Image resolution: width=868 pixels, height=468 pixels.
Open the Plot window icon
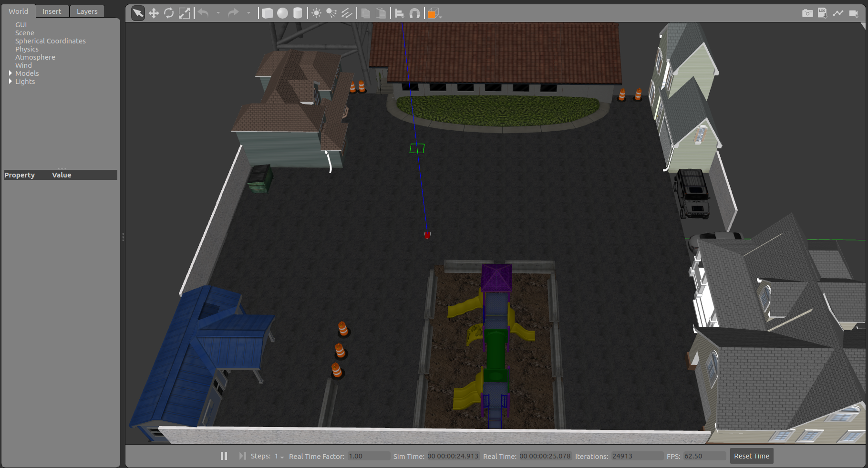click(x=838, y=13)
